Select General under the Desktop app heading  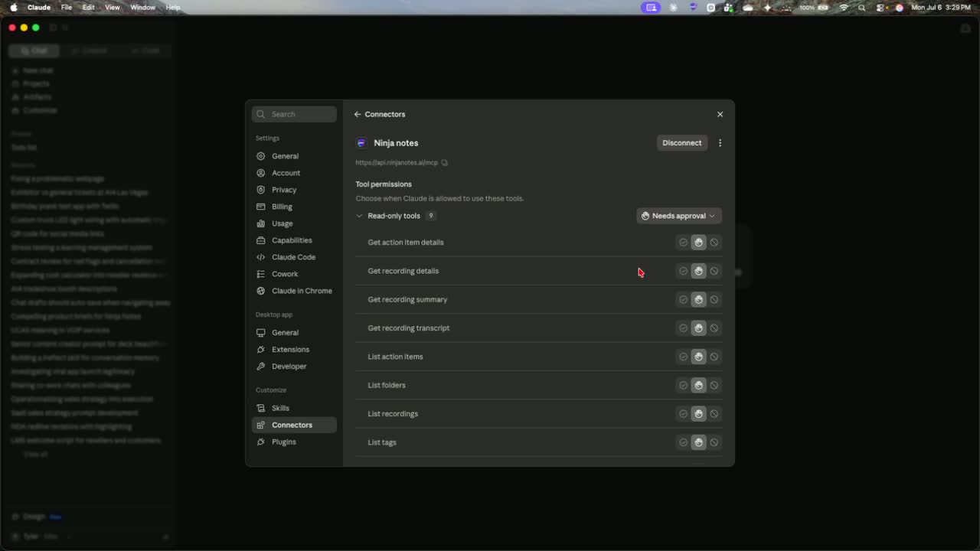click(x=294, y=333)
